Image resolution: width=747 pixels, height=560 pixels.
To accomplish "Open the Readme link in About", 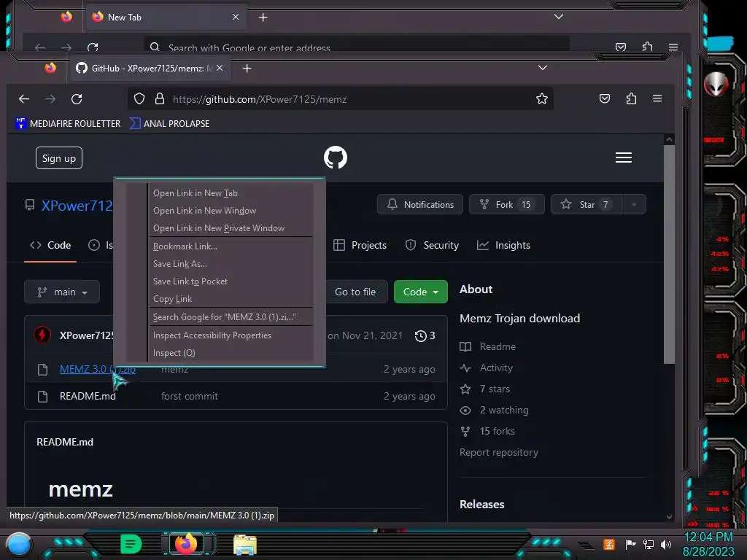I will [498, 346].
